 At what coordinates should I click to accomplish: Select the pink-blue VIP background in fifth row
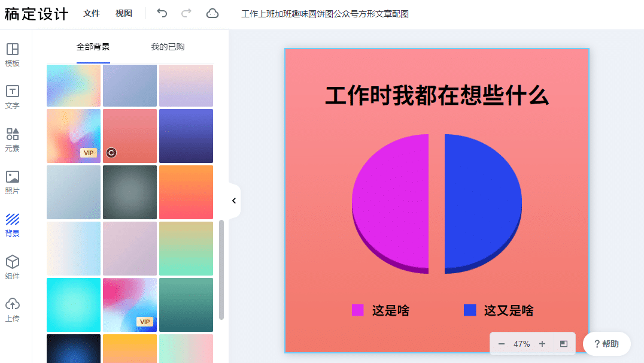[x=130, y=305]
